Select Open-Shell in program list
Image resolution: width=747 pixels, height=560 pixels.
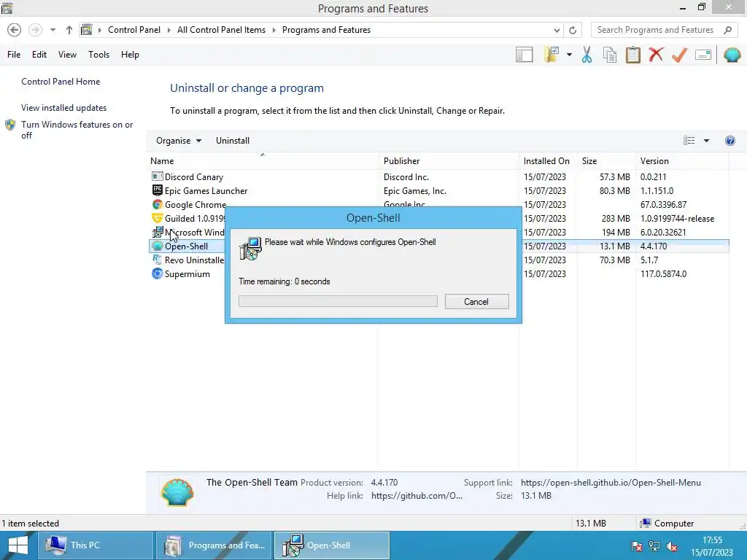(x=186, y=246)
